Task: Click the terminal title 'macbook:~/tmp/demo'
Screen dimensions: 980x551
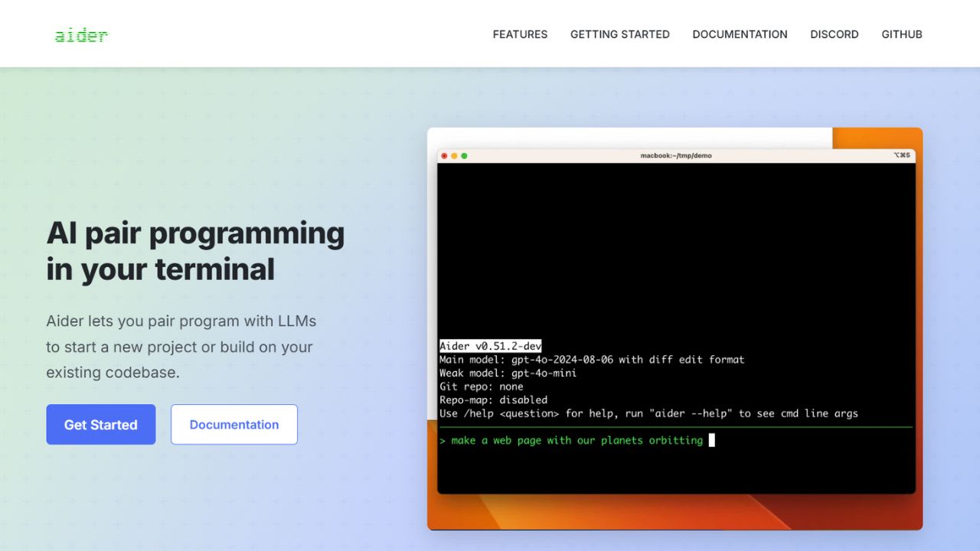Action: click(x=676, y=156)
